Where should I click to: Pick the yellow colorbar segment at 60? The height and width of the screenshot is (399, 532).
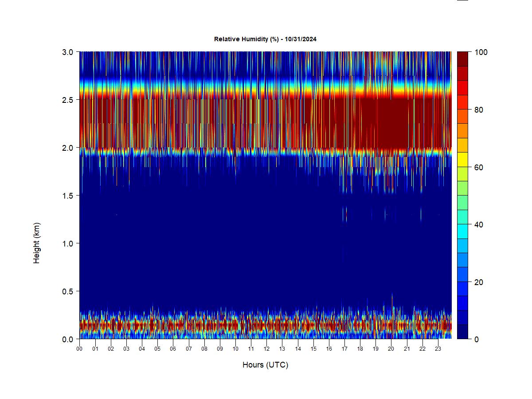[x=462, y=160]
